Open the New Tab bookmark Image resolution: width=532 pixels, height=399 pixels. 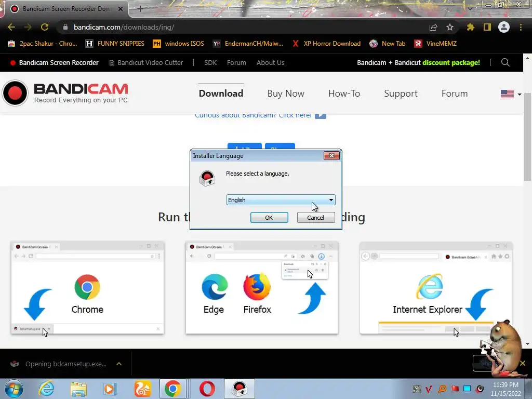pyautogui.click(x=388, y=44)
